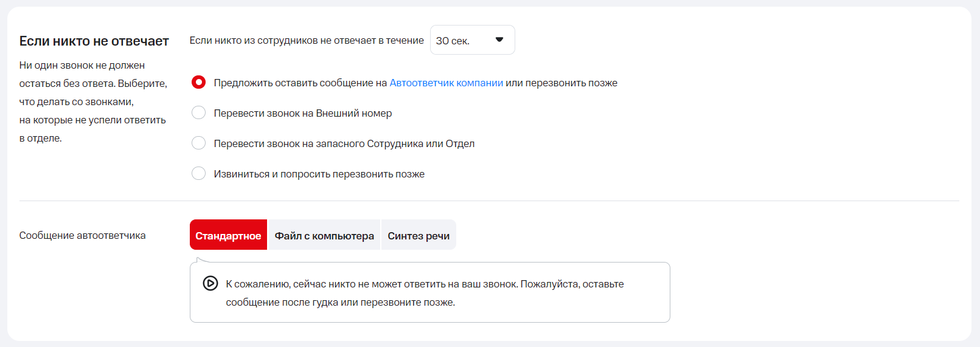Choose radio circle for запасного Сотрудника или Отдел
Viewport: 980px width, 347px height.
click(x=198, y=143)
